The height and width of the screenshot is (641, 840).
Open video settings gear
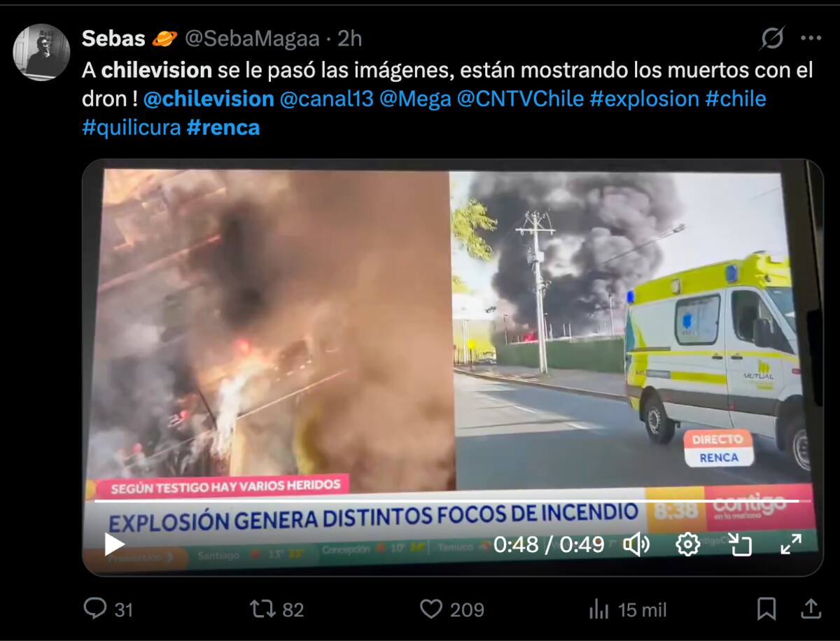[x=687, y=544]
